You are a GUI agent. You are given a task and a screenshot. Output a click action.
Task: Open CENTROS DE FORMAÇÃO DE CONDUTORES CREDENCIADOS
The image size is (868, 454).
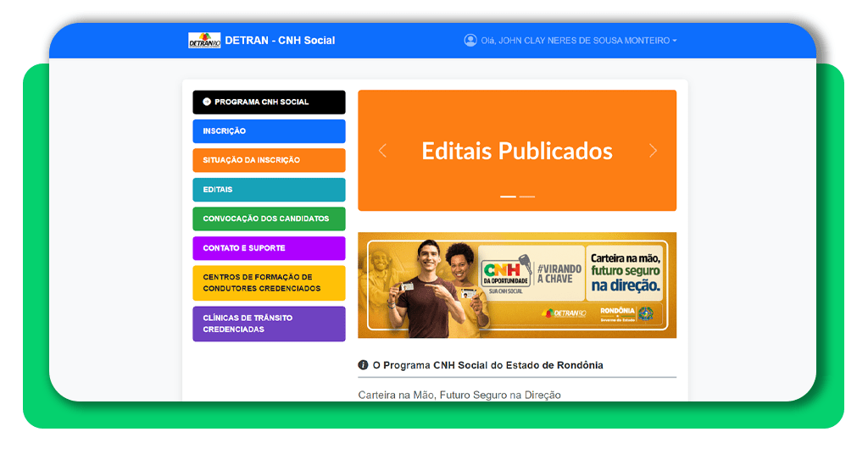[x=269, y=283]
